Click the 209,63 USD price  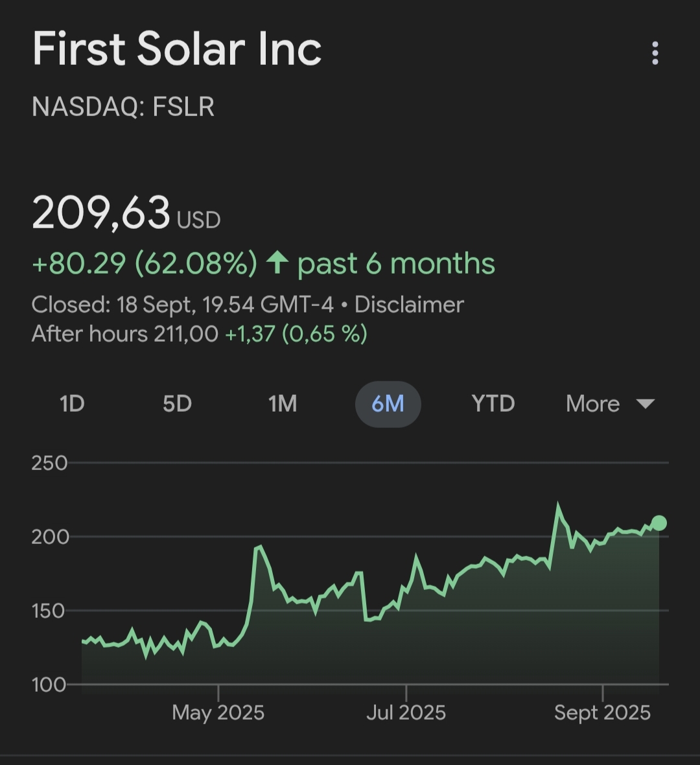pyautogui.click(x=126, y=213)
